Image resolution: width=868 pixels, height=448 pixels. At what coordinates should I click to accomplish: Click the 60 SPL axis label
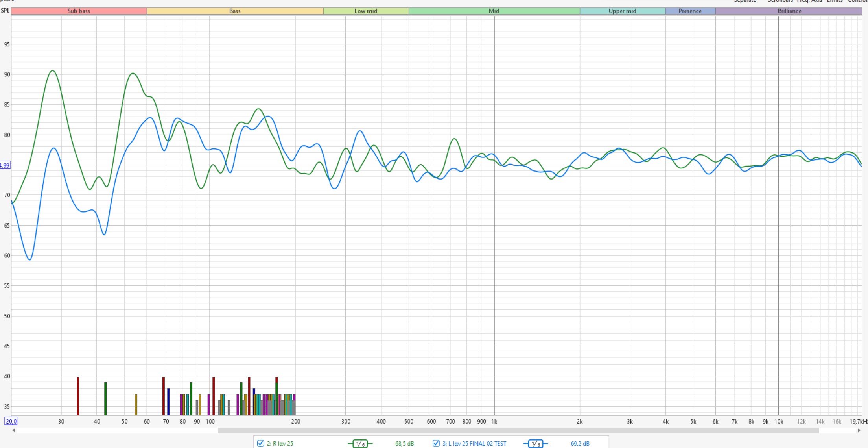[7, 255]
